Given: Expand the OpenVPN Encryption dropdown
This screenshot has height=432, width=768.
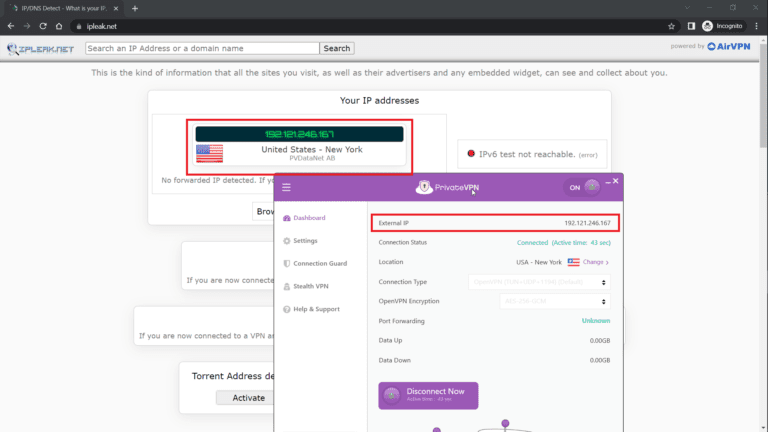Looking at the screenshot, I should 555,301.
